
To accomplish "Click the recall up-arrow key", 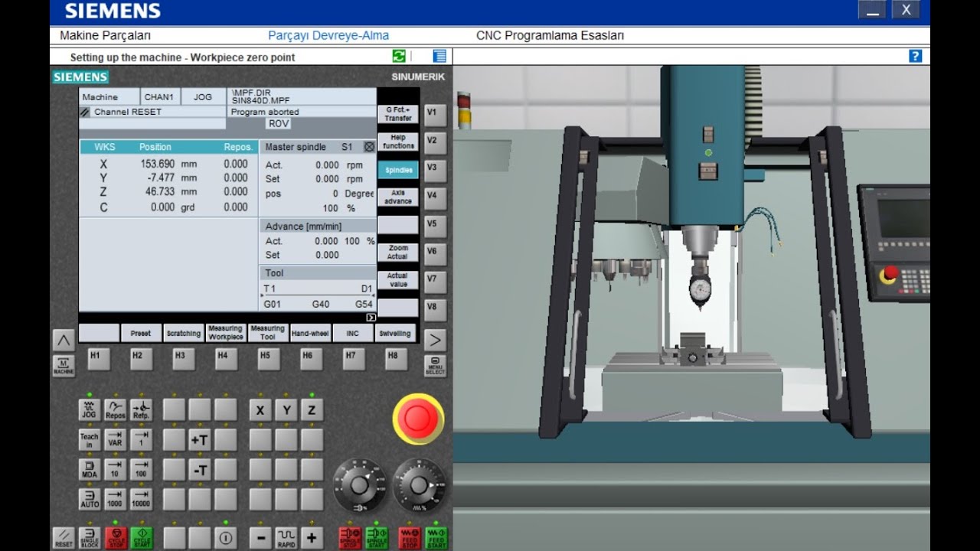I will (x=64, y=340).
